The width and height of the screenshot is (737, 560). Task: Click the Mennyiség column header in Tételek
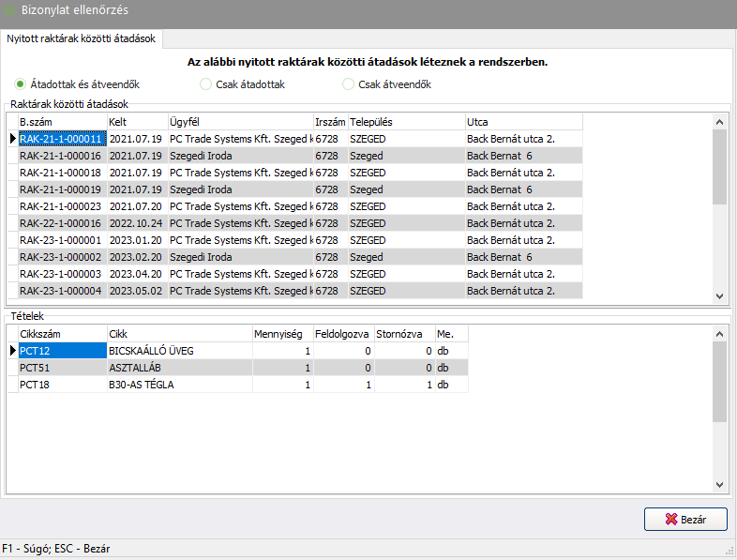pos(282,334)
